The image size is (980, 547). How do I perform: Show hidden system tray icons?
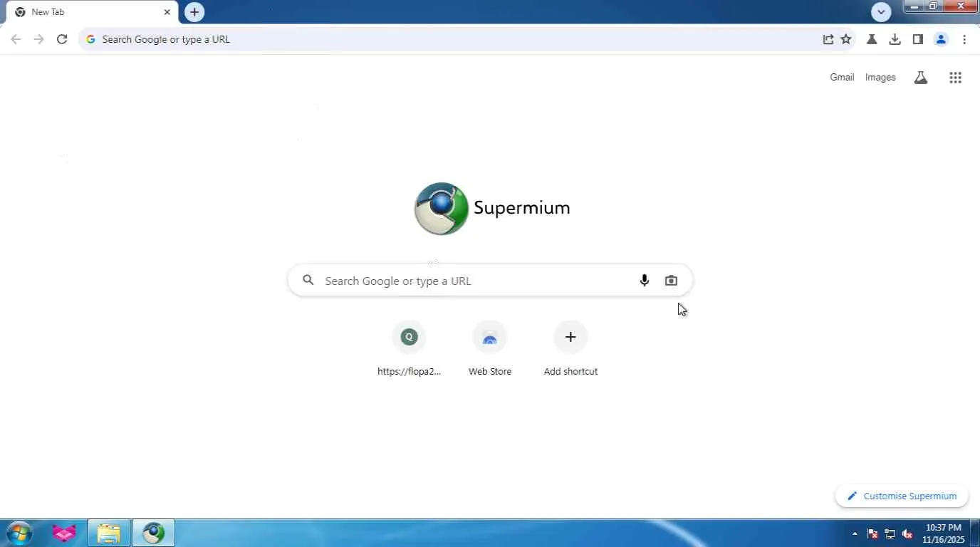(855, 533)
